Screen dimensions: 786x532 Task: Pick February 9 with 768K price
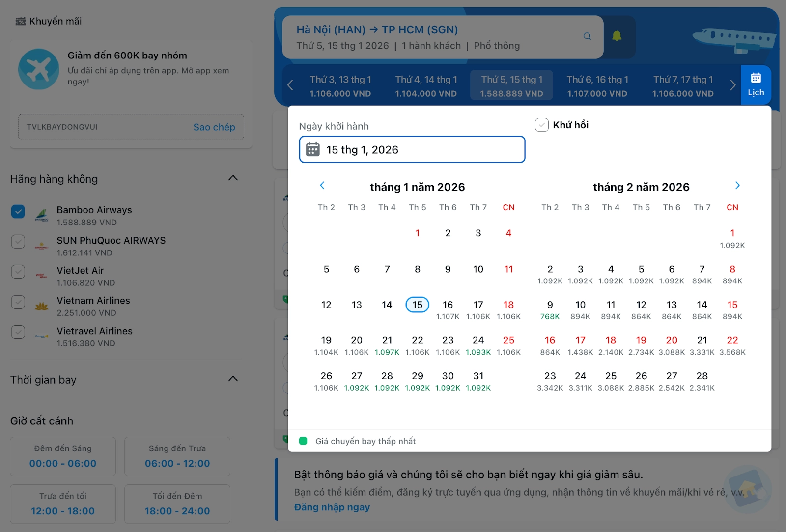[x=550, y=309]
